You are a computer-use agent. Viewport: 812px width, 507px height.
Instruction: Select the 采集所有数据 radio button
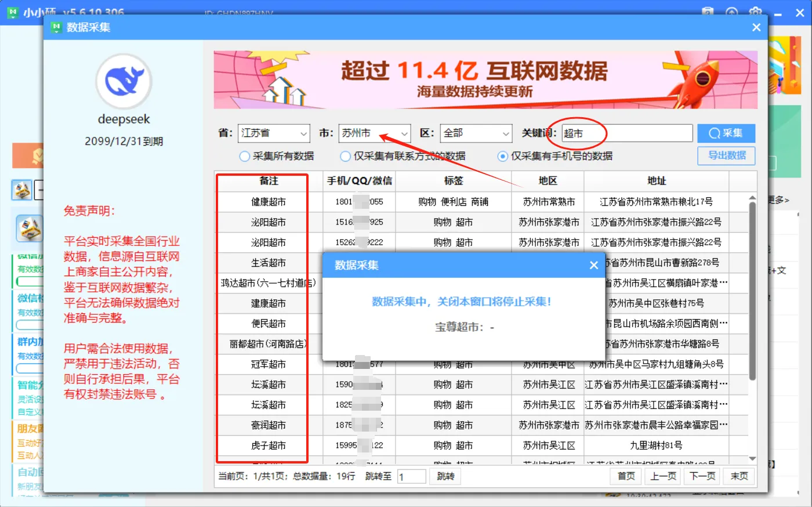click(246, 155)
